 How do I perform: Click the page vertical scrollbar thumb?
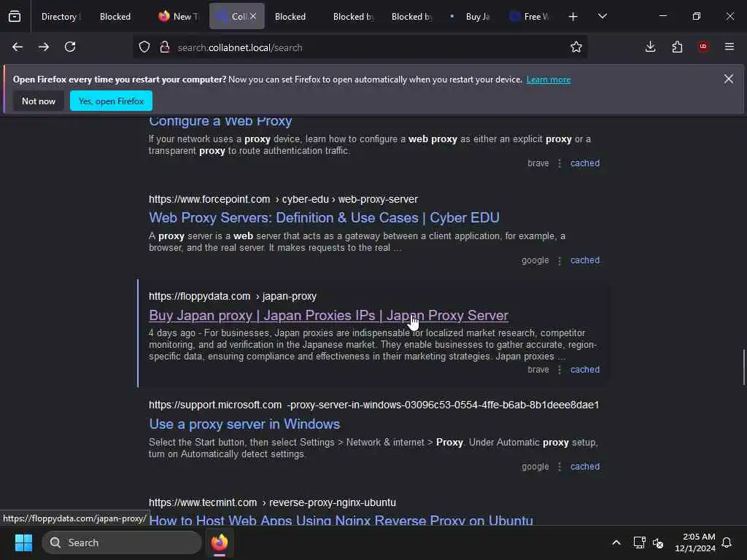pyautogui.click(x=743, y=367)
